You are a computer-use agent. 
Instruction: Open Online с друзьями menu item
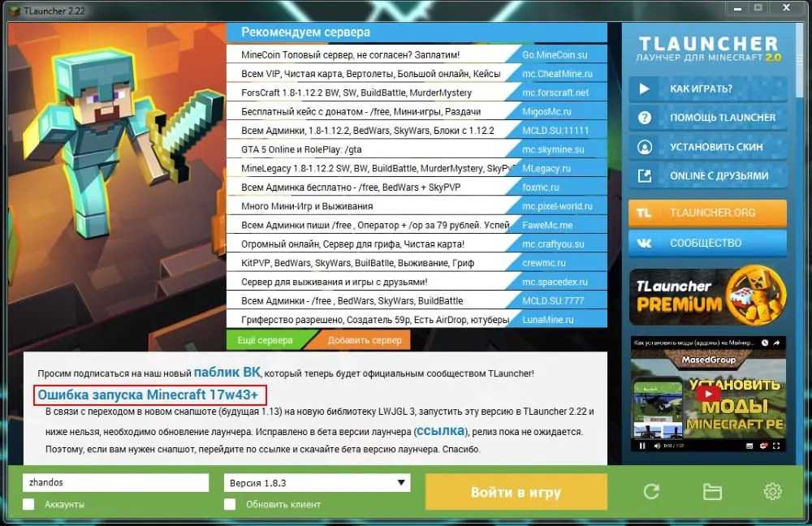point(708,176)
